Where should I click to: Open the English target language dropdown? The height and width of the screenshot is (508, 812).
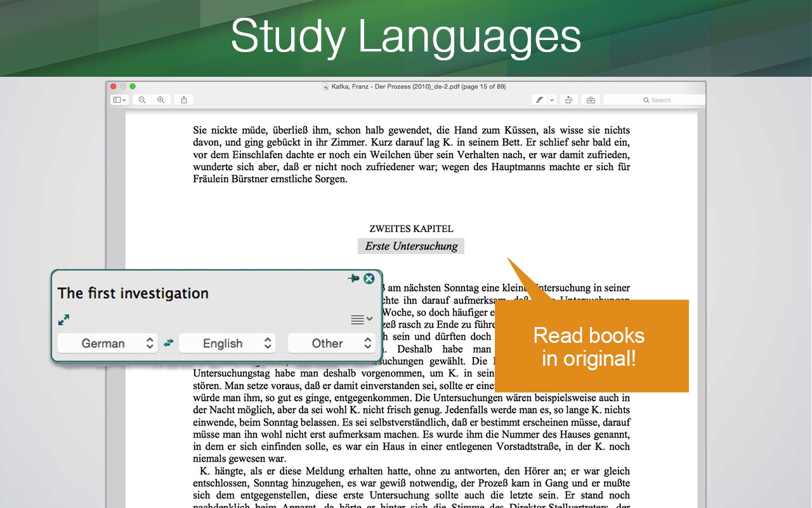point(227,343)
